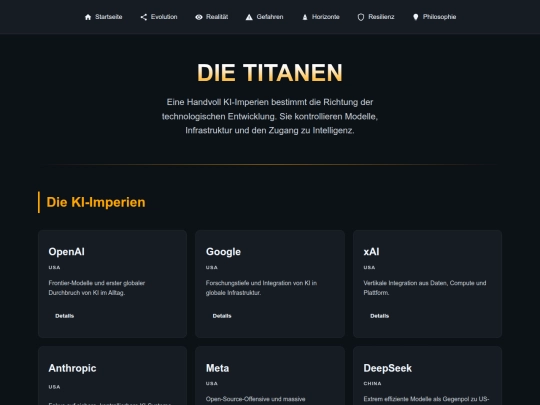Image resolution: width=540 pixels, height=405 pixels.
Task: Open Details on the OpenAI card
Action: [x=64, y=316]
